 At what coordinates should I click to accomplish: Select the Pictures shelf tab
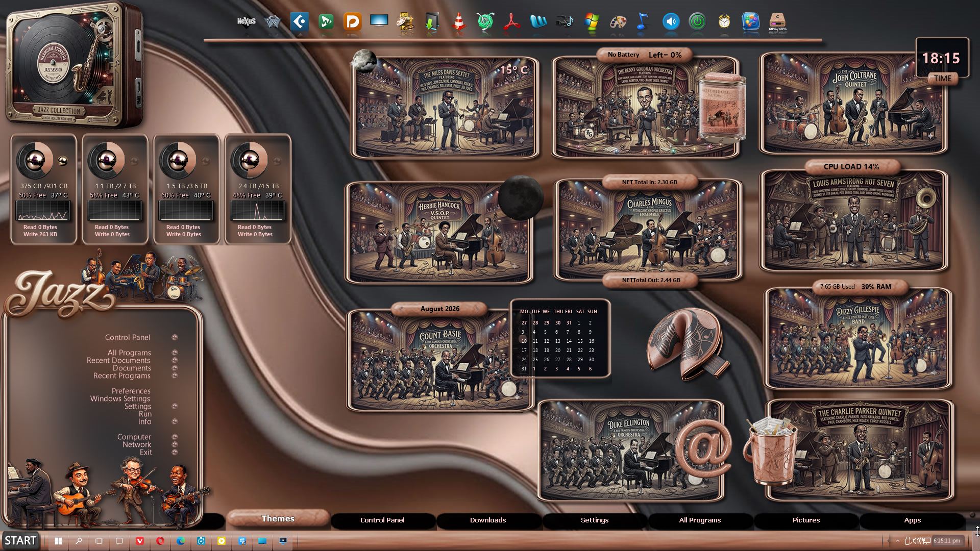pyautogui.click(x=806, y=520)
